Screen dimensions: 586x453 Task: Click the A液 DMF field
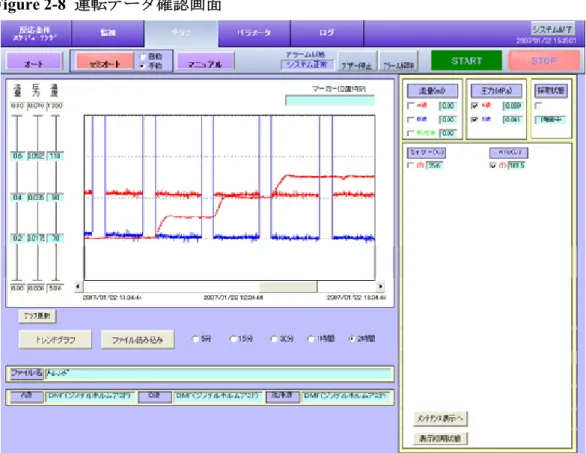click(90, 397)
